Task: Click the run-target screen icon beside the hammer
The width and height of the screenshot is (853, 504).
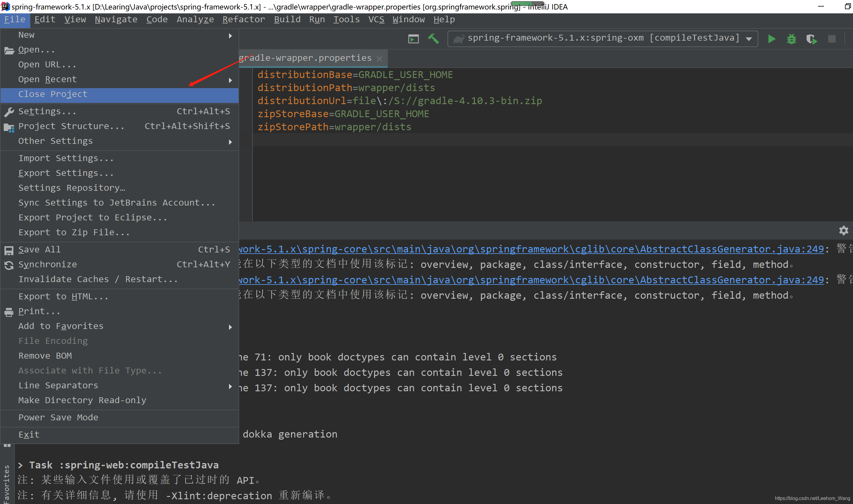Action: 413,39
